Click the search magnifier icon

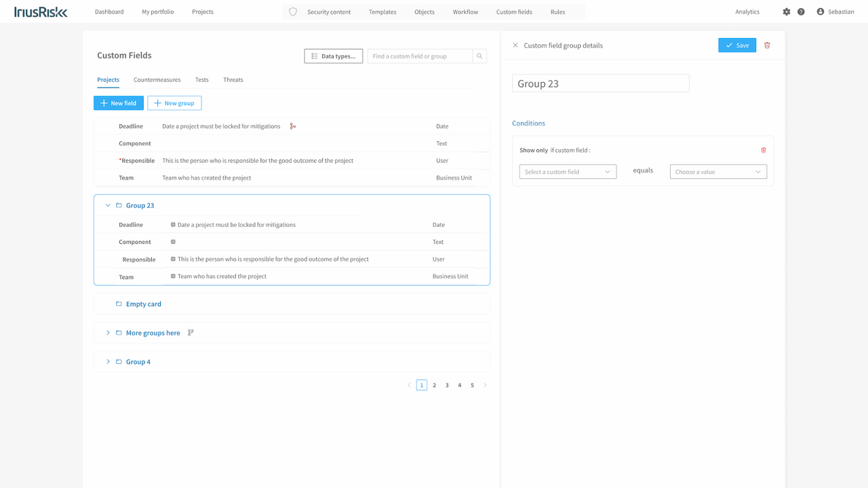point(480,56)
